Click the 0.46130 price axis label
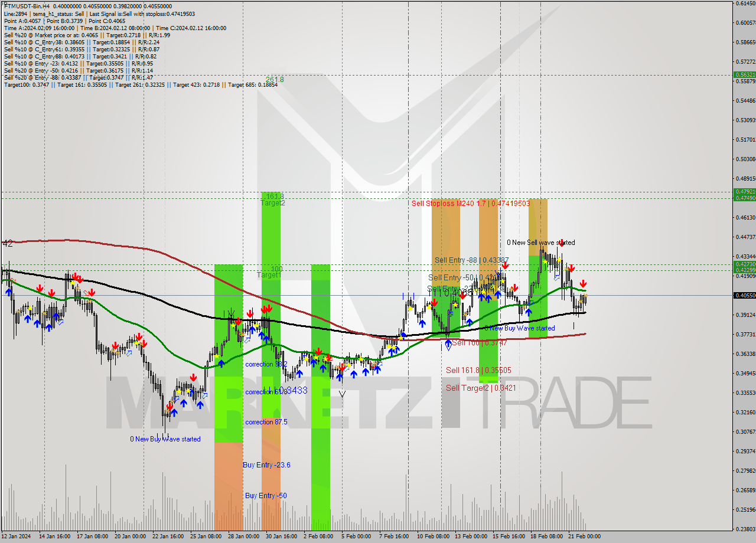The width and height of the screenshot is (756, 543). tap(745, 218)
